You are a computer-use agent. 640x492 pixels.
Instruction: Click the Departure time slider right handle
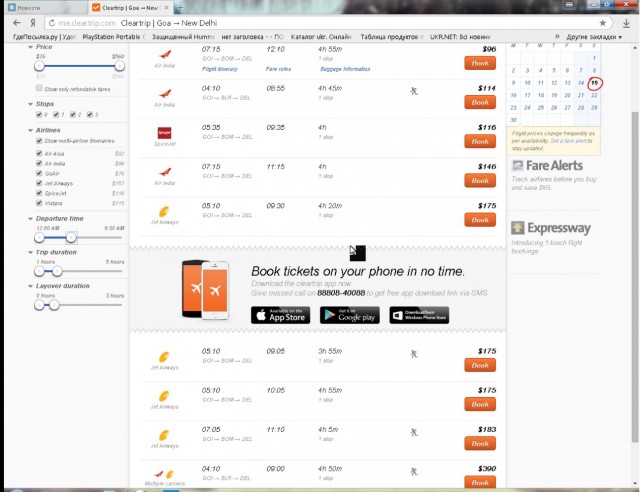point(71,238)
